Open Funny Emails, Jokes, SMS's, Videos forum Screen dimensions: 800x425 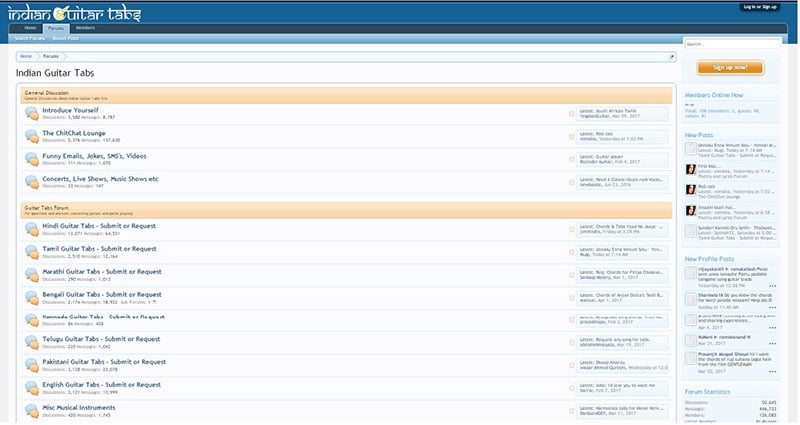(94, 156)
